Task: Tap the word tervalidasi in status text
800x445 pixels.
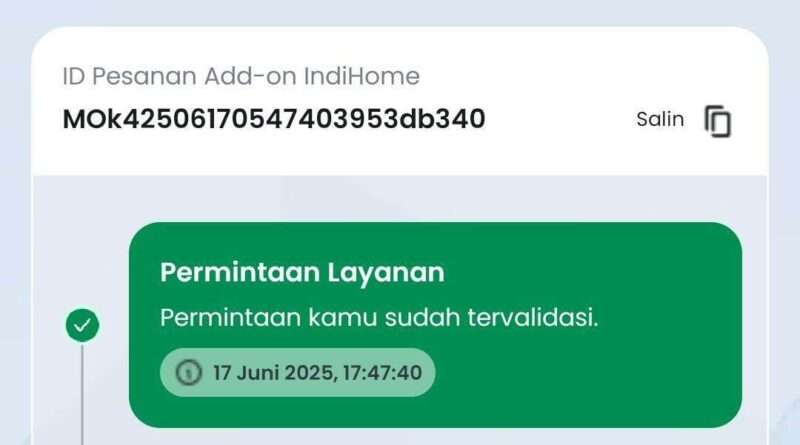Action: [533, 317]
